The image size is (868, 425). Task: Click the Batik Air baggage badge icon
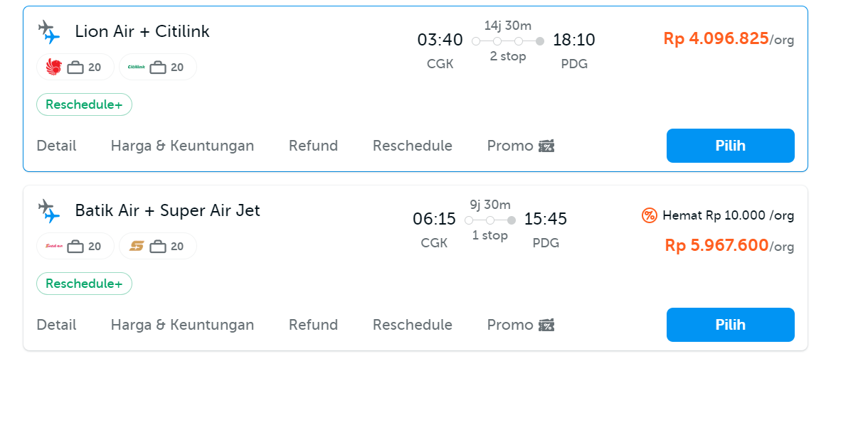(75, 247)
